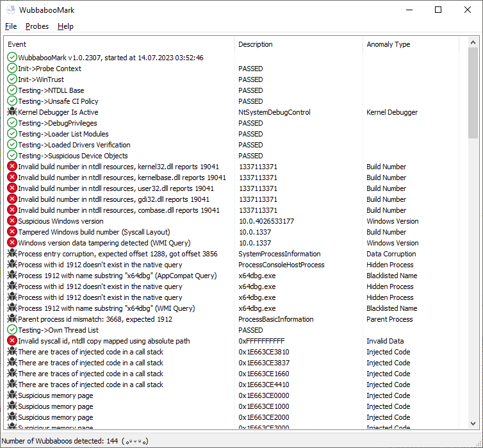This screenshot has width=483, height=448.
Task: Click the Event column header
Action: coord(119,44)
